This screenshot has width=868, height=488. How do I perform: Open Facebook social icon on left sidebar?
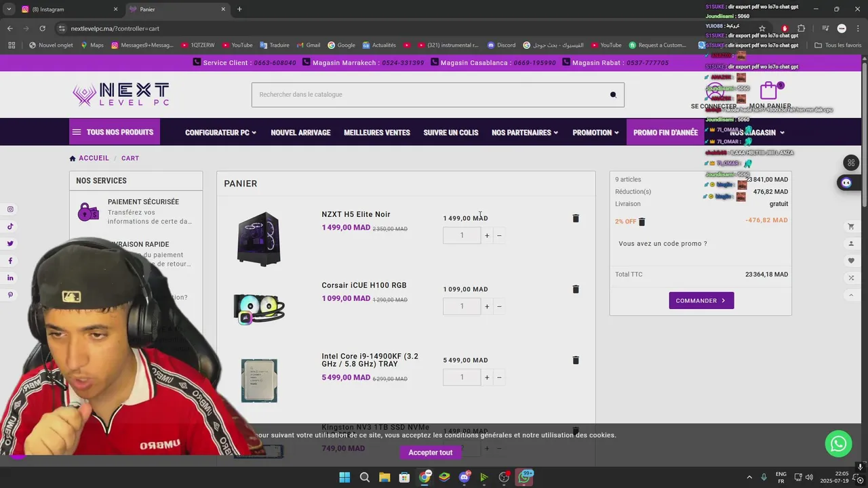(10, 261)
